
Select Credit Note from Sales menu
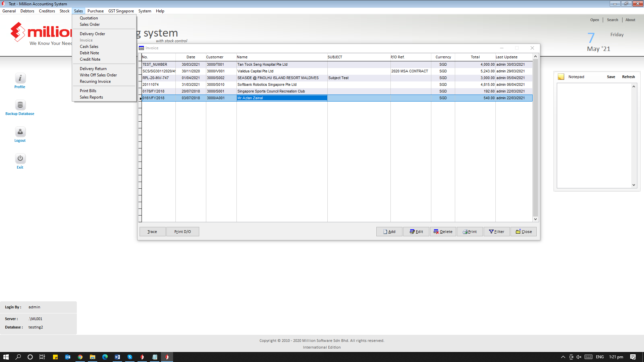90,59
